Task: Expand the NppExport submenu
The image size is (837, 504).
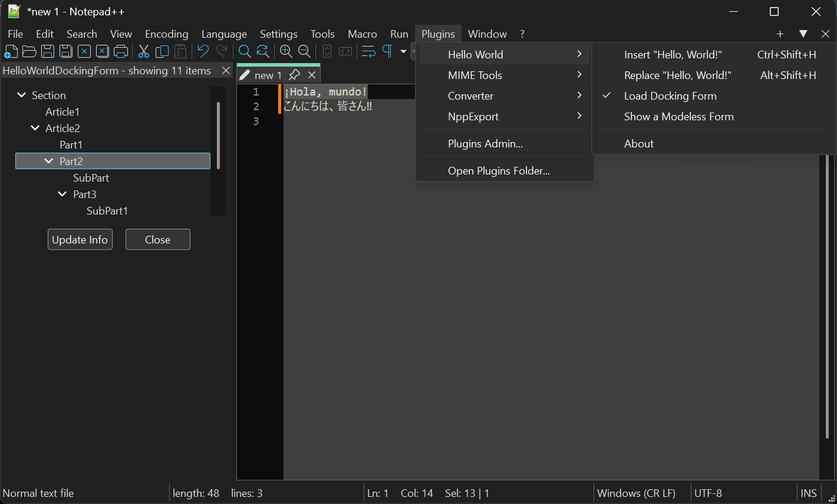Action: [505, 117]
